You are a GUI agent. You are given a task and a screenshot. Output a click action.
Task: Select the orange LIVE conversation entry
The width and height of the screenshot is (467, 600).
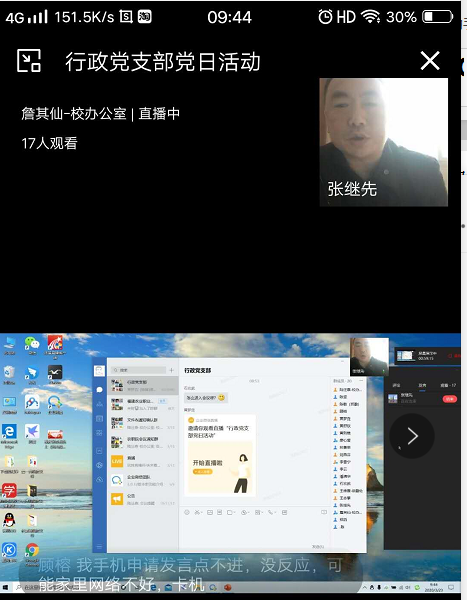(x=143, y=461)
